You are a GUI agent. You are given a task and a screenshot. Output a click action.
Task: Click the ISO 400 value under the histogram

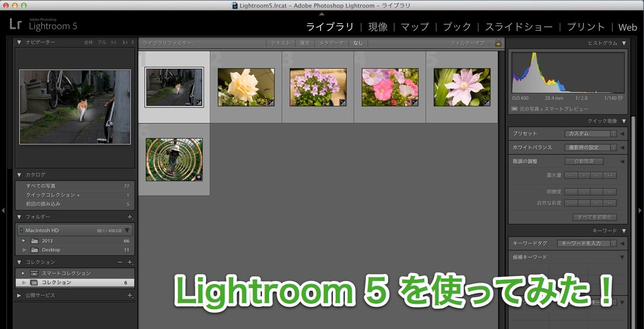click(521, 98)
